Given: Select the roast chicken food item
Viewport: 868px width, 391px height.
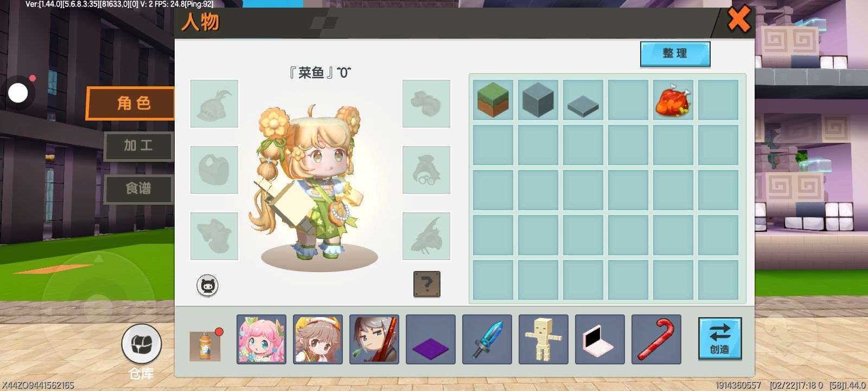Looking at the screenshot, I should click(673, 100).
